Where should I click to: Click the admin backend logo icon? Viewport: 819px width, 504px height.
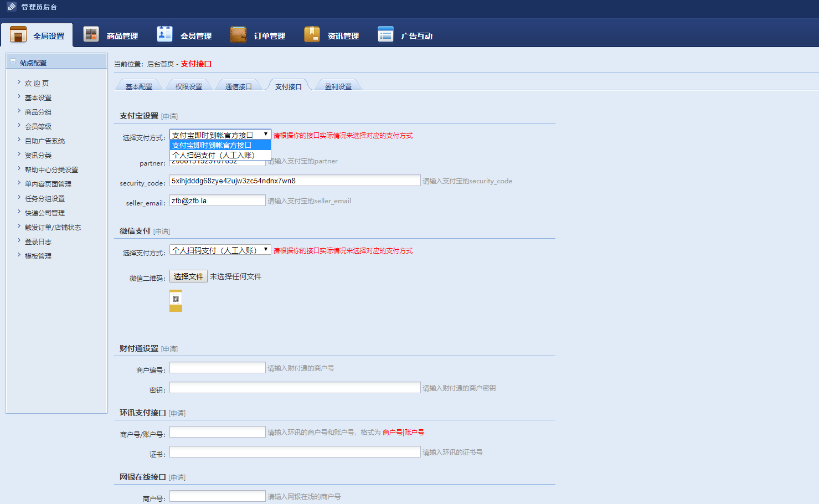pyautogui.click(x=12, y=7)
